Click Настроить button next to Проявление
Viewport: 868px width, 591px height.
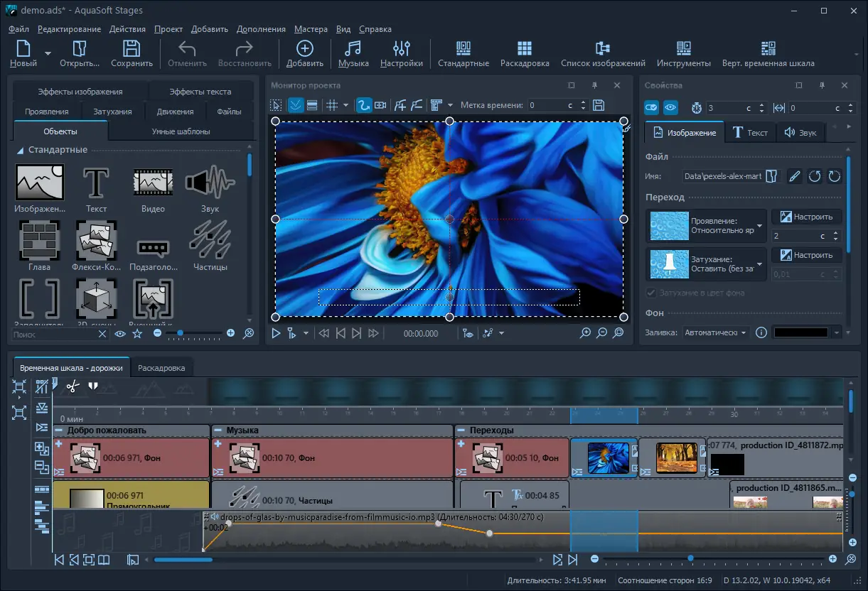click(x=806, y=217)
